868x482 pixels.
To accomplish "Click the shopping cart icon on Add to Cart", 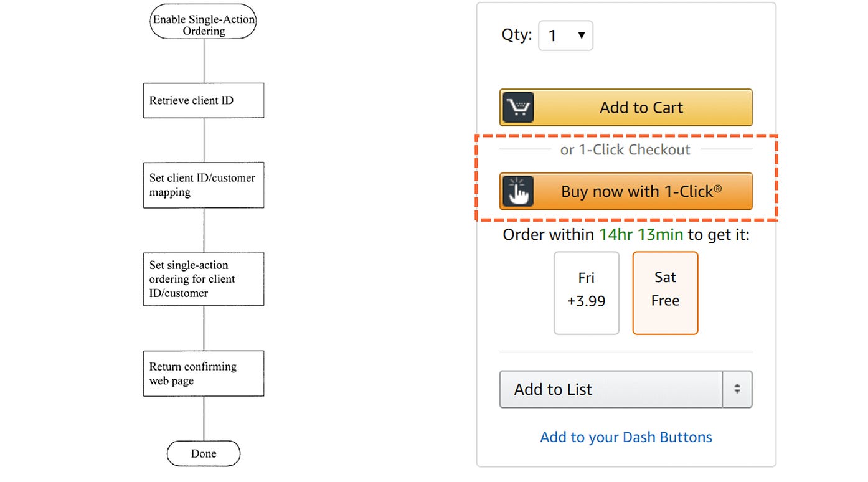I will (517, 107).
